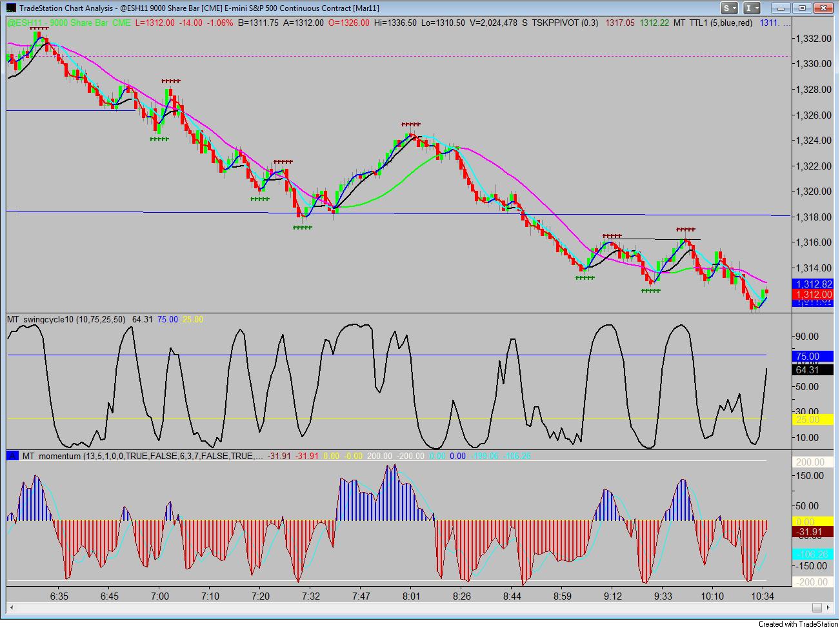Click the 1317.05 red TSKPPIVOT value
This screenshot has height=628, width=840.
[619, 23]
